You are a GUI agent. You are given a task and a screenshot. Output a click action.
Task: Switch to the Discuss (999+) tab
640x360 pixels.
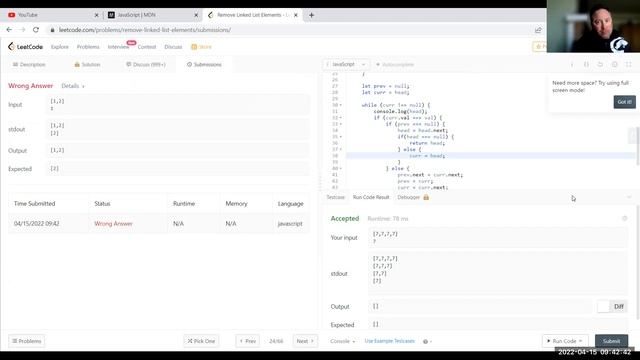coord(146,64)
